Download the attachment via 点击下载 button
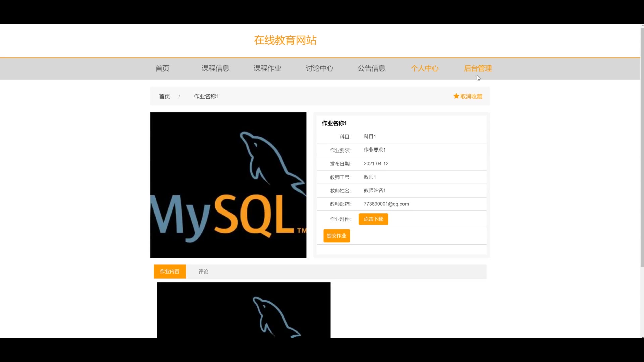The width and height of the screenshot is (644, 362). point(373,219)
